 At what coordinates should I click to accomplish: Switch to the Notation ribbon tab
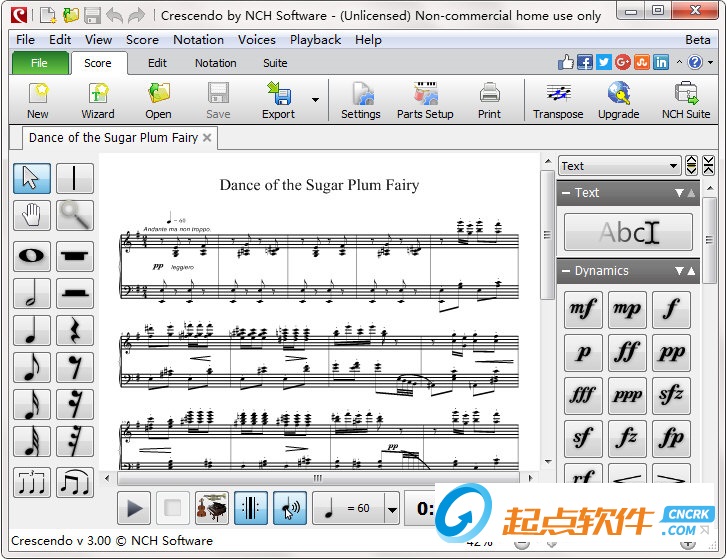(215, 63)
